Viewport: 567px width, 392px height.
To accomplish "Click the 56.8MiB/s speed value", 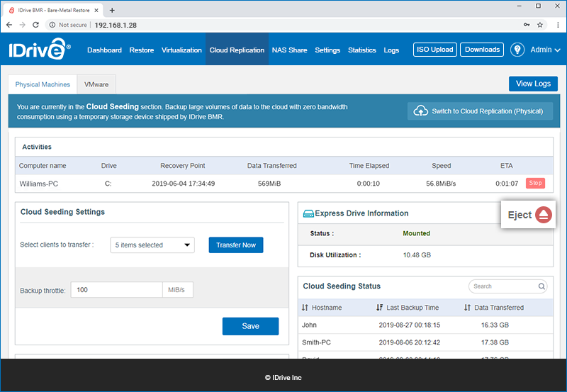I will coord(441,184).
